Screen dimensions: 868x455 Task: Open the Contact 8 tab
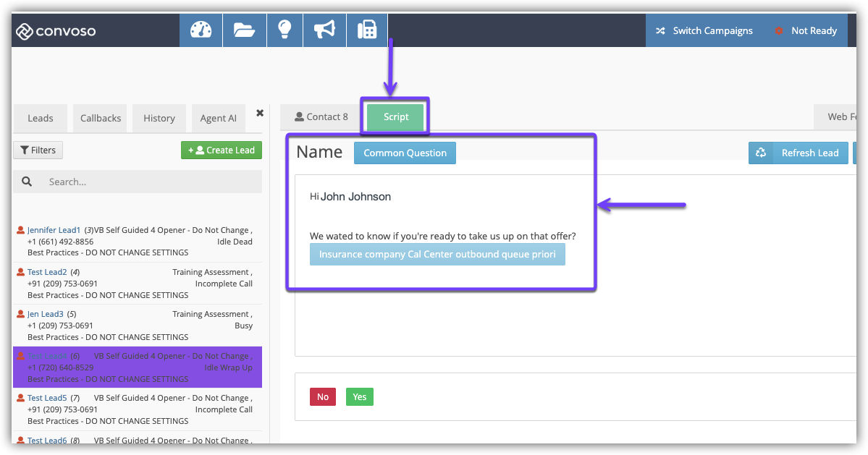(x=321, y=117)
